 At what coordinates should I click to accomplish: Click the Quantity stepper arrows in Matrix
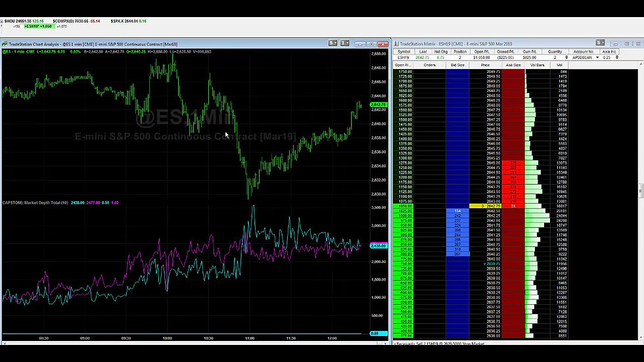[566, 57]
